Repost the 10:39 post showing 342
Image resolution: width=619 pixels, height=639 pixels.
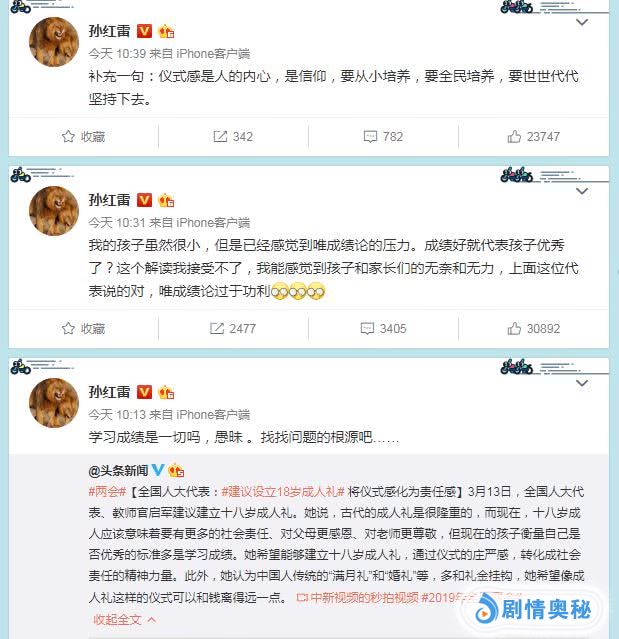[233, 137]
